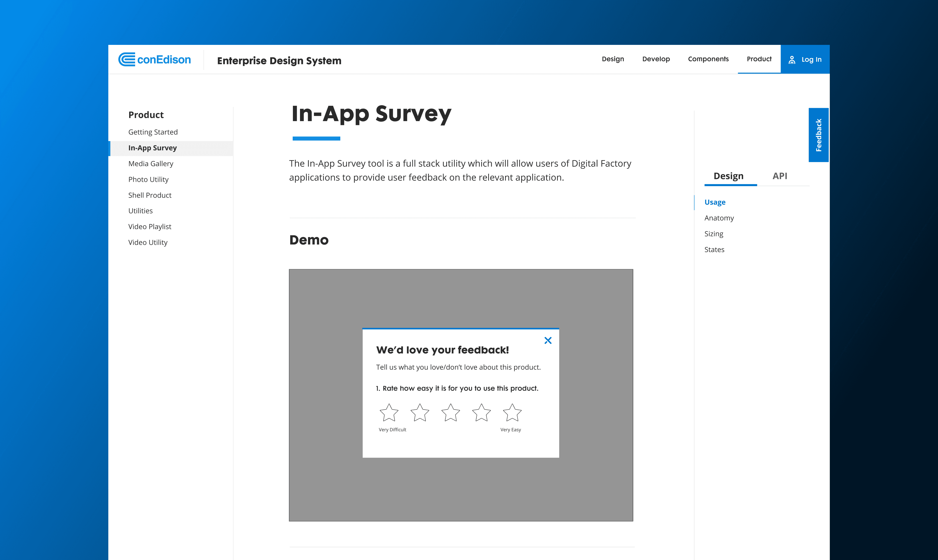The image size is (938, 560).
Task: Go to Components in top navigation
Action: 708,59
